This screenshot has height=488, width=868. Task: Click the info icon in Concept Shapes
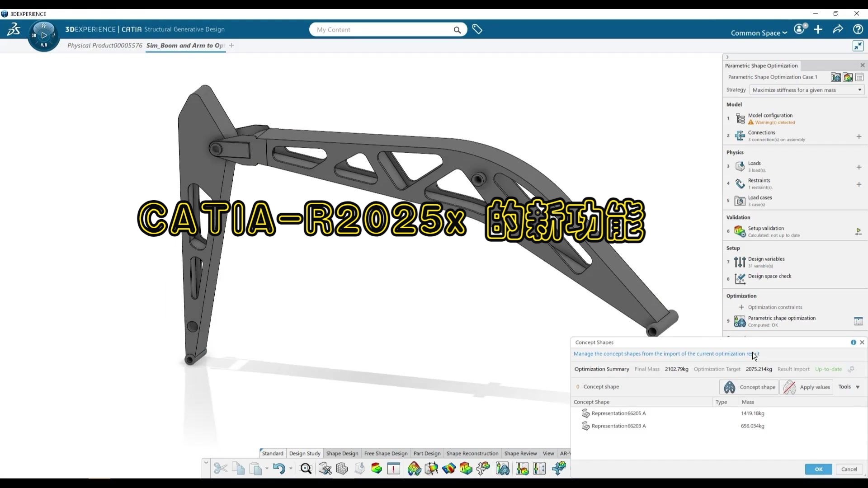(853, 343)
